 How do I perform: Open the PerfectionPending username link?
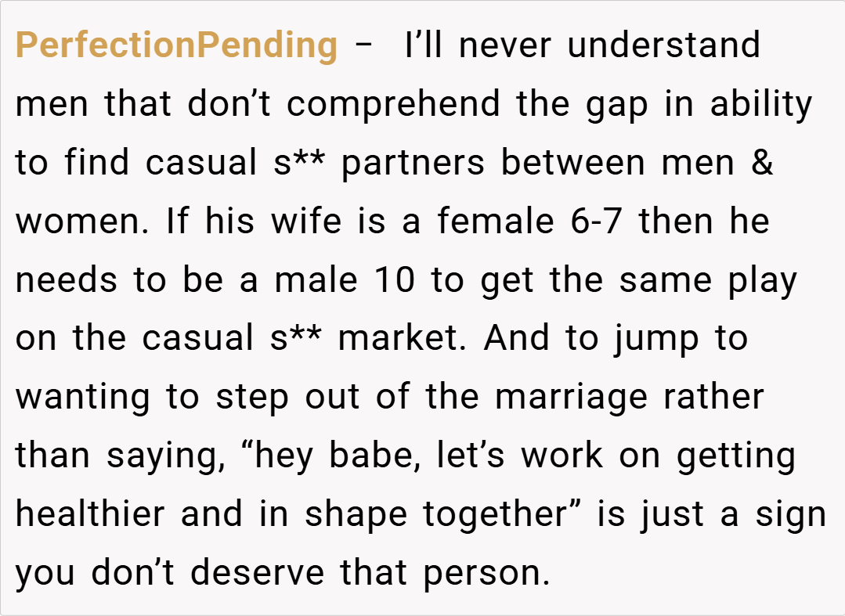coord(176,45)
